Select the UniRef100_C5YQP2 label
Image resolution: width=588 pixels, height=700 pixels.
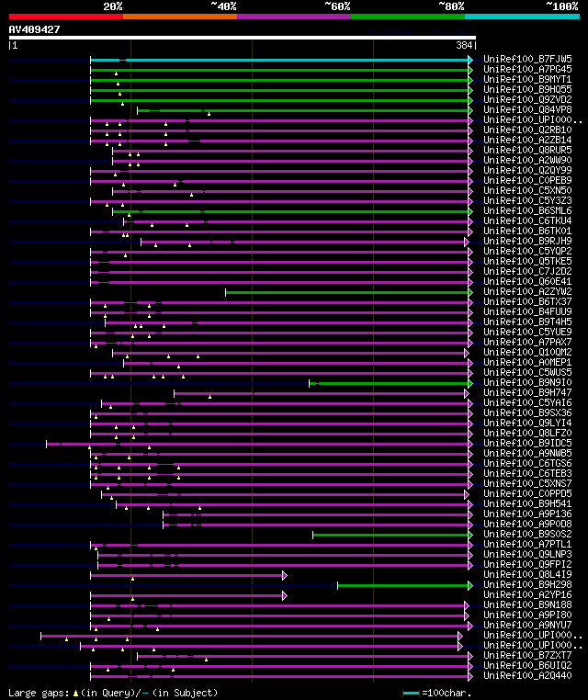527,251
